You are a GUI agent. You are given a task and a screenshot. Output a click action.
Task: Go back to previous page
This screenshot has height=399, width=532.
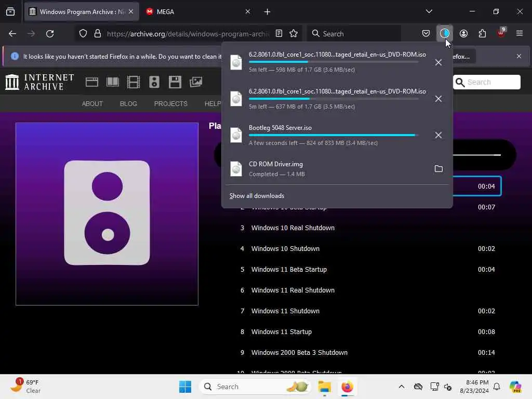(12, 34)
